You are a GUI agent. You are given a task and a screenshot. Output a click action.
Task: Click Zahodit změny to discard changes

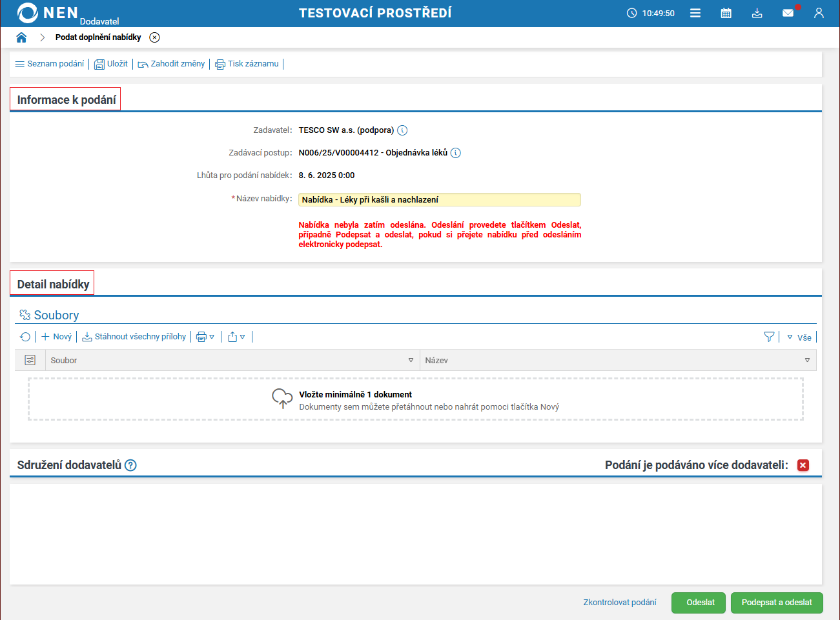pyautogui.click(x=171, y=64)
